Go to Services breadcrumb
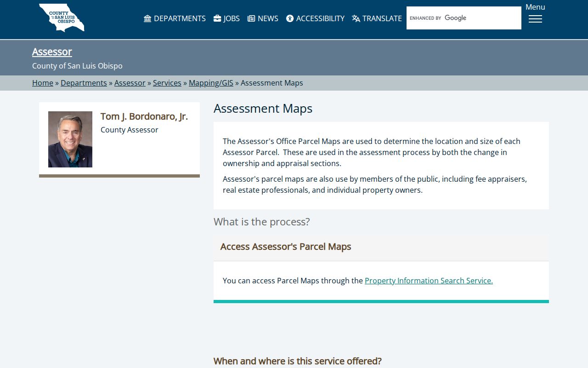 click(167, 83)
